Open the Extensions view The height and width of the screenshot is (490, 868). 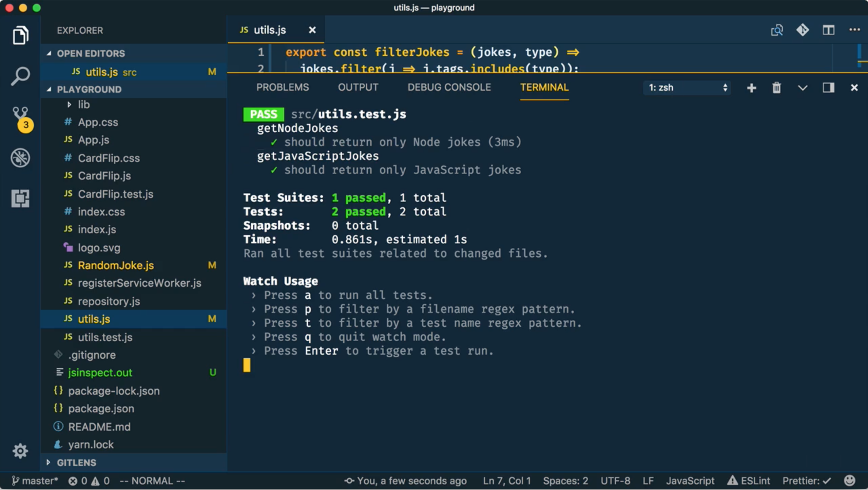coord(20,199)
